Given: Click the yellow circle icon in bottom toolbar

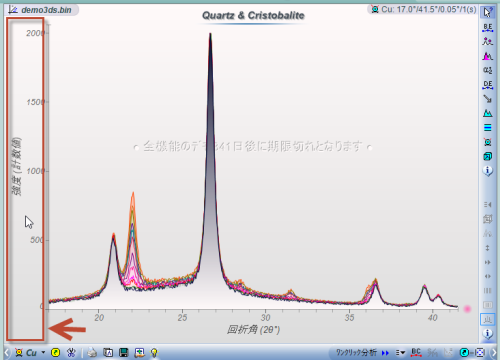Looking at the screenshot, I should 56,352.
